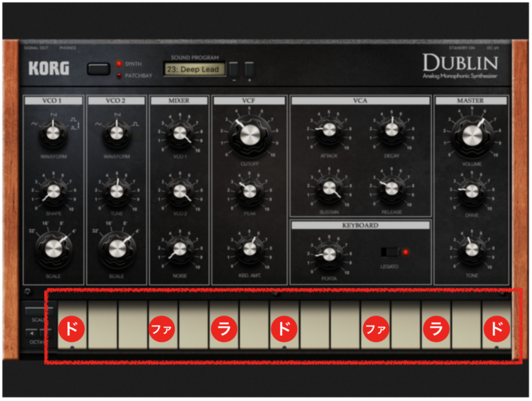Click the MASTER section header
The width and height of the screenshot is (532, 401).
471,100
